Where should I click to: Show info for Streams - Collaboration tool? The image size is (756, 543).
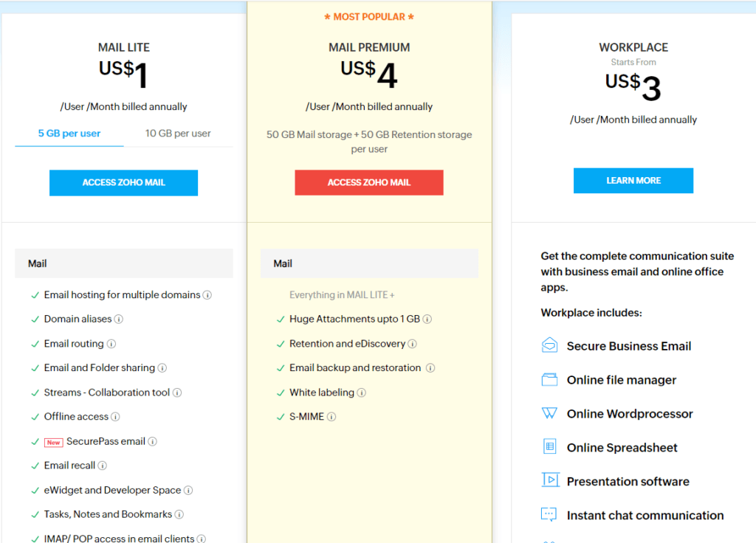(x=177, y=392)
